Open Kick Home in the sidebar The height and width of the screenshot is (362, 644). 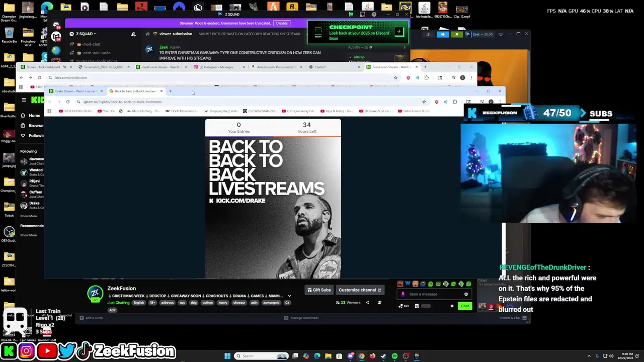click(30, 116)
